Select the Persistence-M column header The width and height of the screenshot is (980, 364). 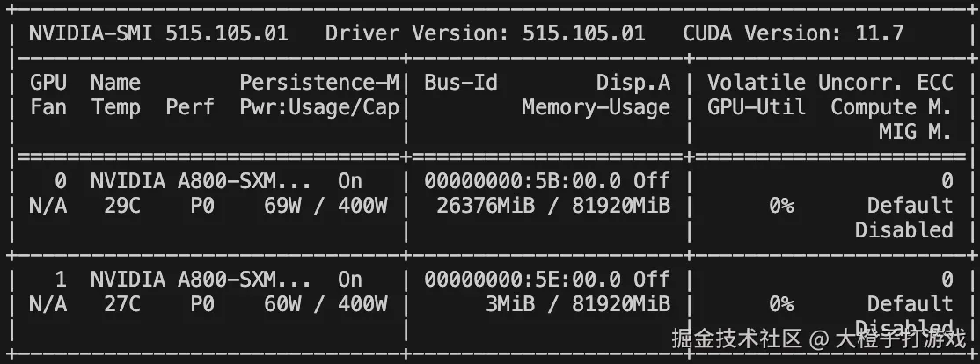[319, 83]
